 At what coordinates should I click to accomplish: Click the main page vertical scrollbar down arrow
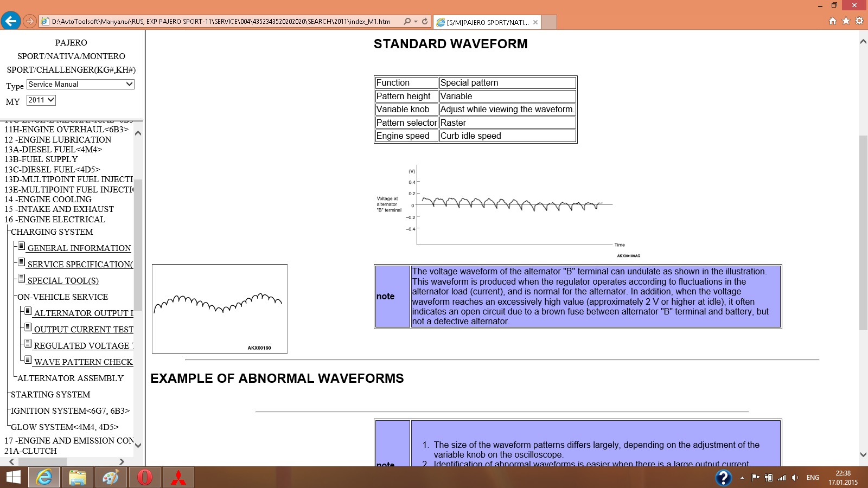[863, 454]
